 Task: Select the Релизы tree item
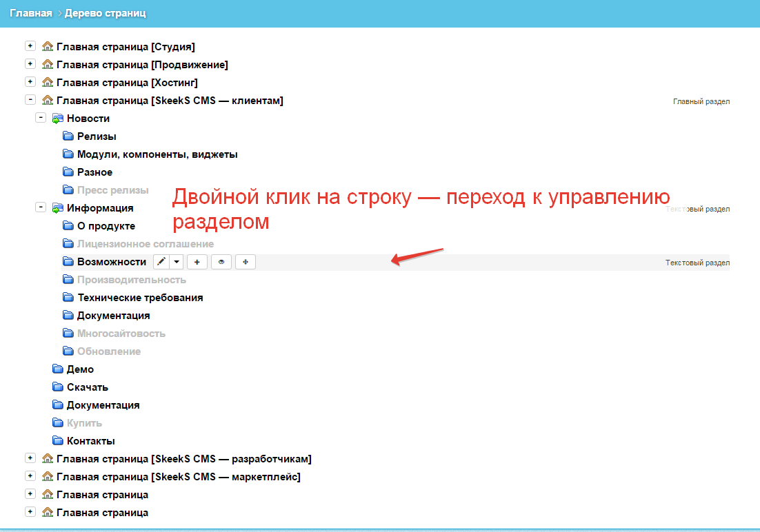pyautogui.click(x=97, y=136)
